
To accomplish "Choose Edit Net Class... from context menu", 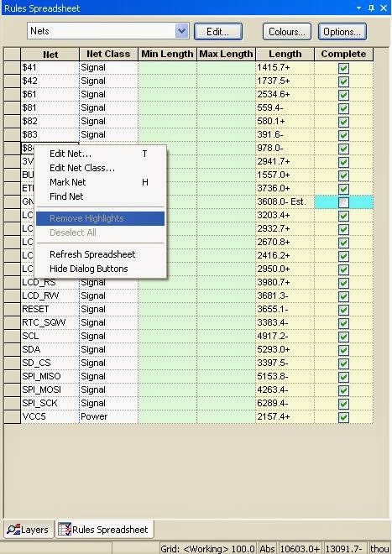I will click(x=100, y=168).
